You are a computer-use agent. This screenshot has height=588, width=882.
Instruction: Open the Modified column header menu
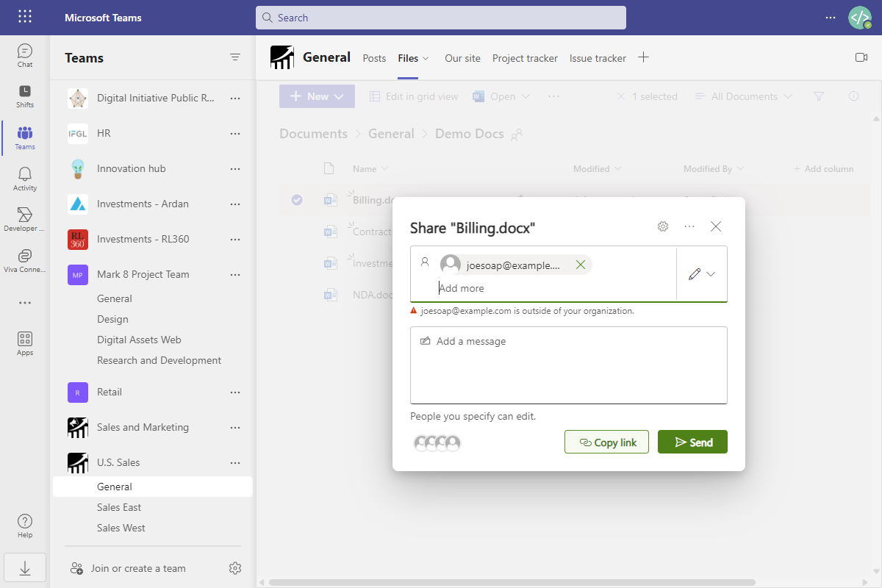(597, 169)
